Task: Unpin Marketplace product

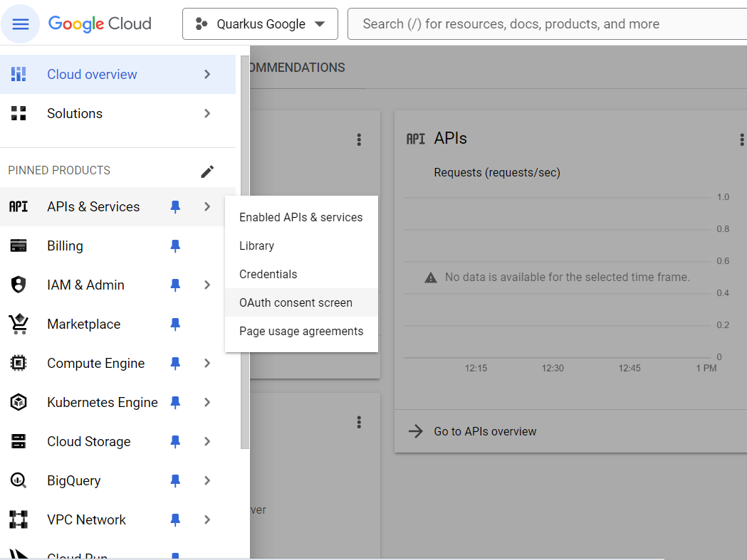Action: (x=175, y=324)
